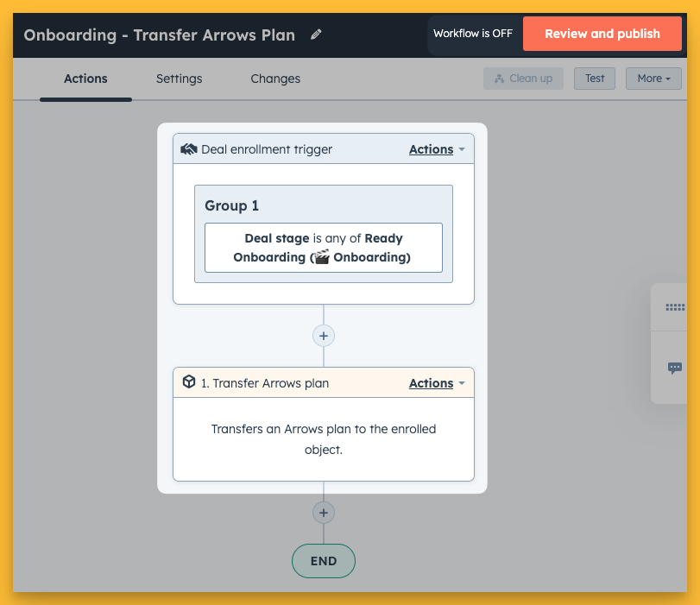
Task: Click the Group 1 heading
Action: click(231, 205)
